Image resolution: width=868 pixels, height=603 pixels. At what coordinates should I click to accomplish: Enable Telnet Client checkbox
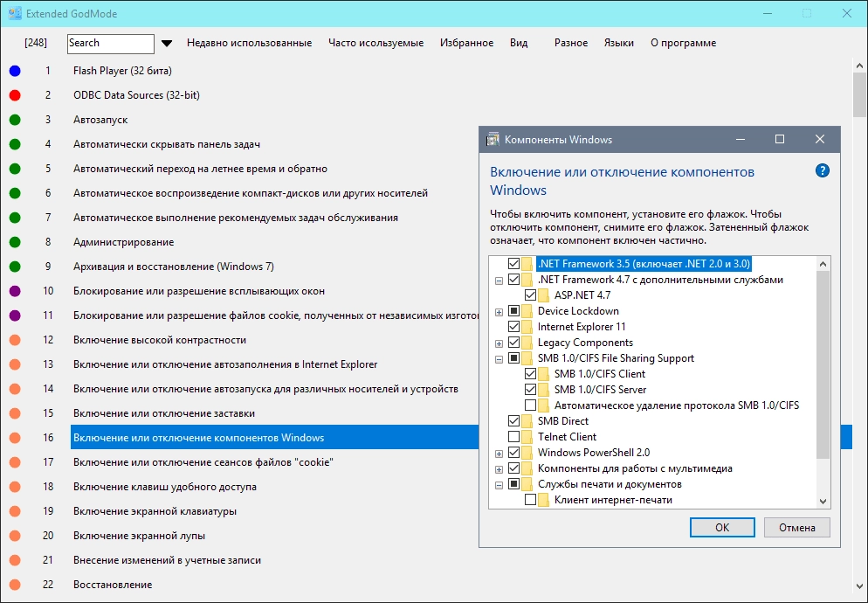tap(513, 437)
